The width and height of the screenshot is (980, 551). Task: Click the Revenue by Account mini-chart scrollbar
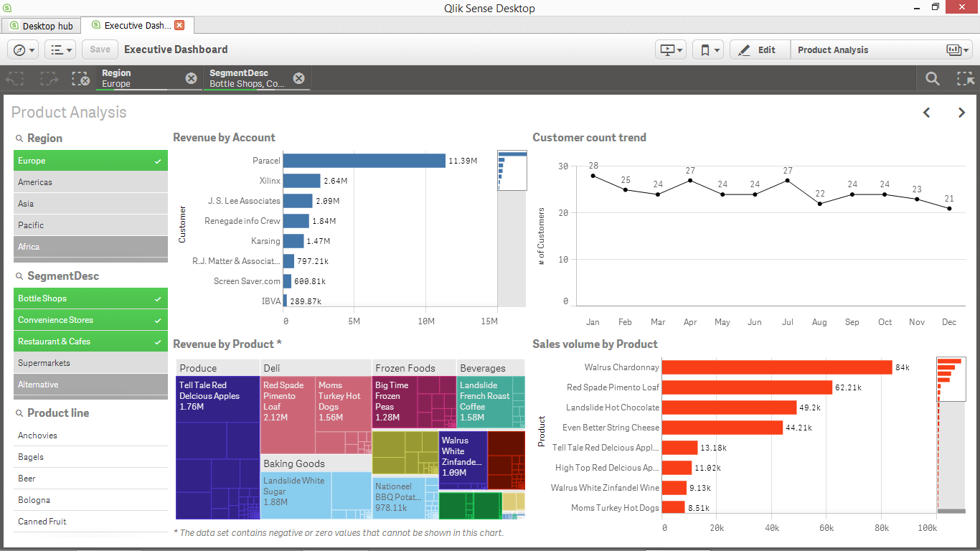pos(512,171)
